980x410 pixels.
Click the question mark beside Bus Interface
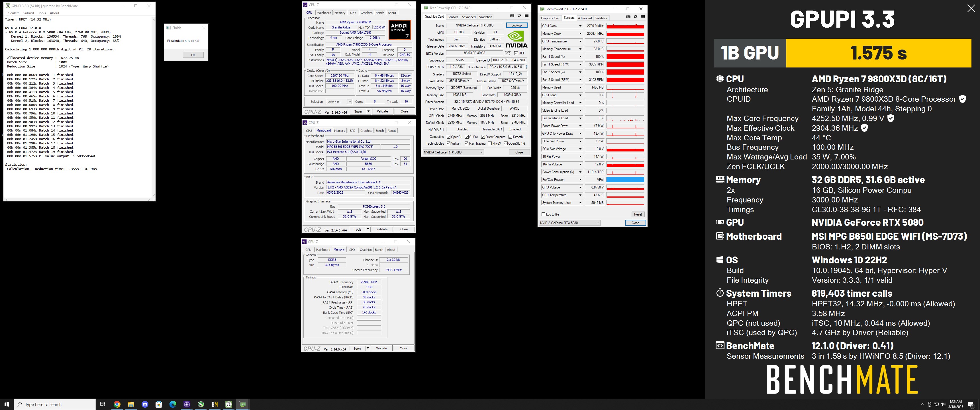point(526,67)
